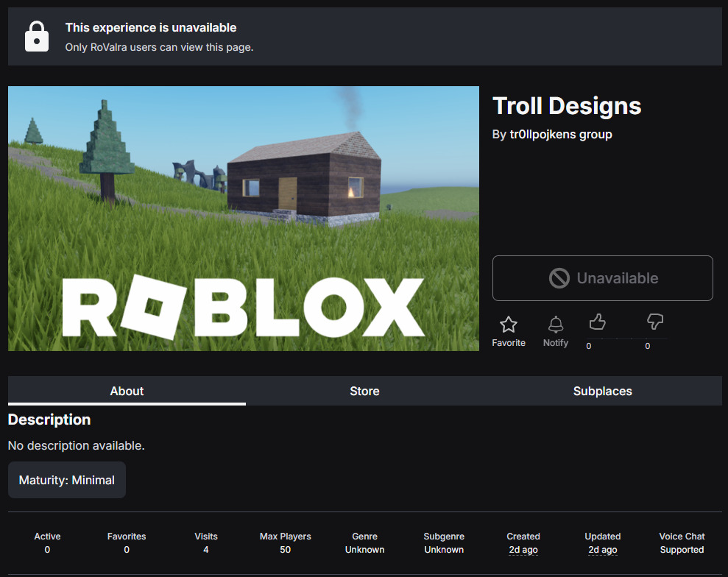Click the Favorite star icon
The image size is (728, 577).
pos(509,324)
